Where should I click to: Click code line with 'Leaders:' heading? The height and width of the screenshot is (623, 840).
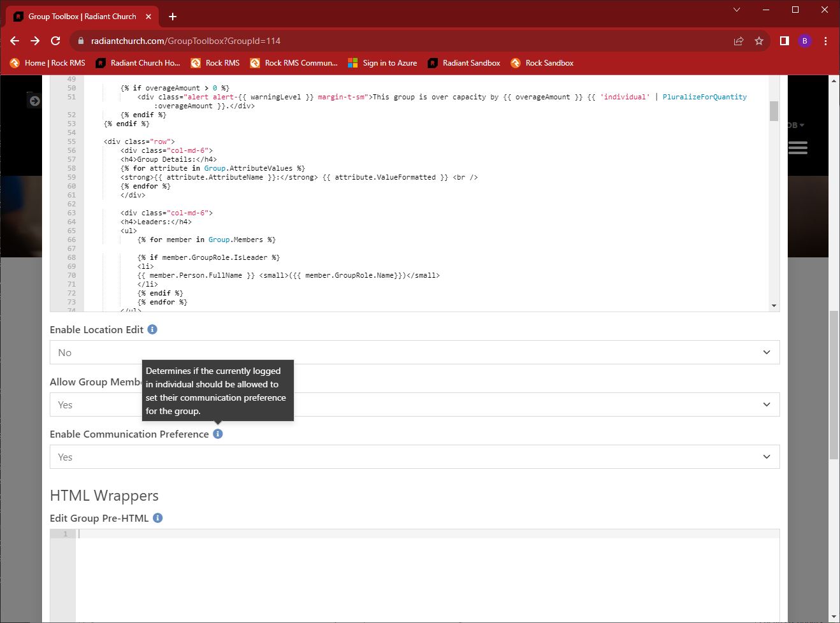click(156, 222)
